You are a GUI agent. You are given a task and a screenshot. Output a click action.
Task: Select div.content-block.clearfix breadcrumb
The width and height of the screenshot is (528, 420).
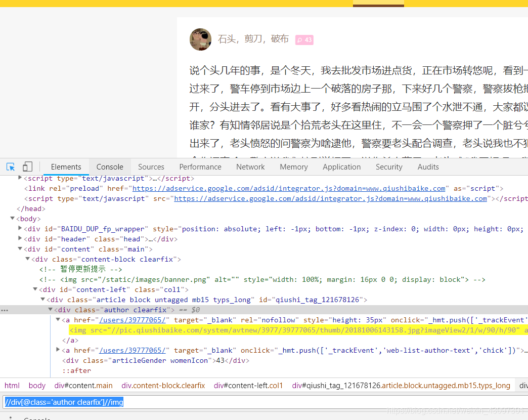coord(163,385)
